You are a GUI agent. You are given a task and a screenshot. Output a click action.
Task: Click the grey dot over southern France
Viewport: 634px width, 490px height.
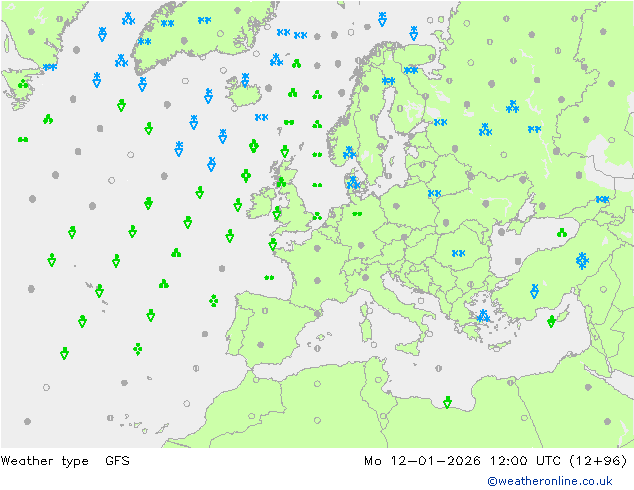(317, 281)
